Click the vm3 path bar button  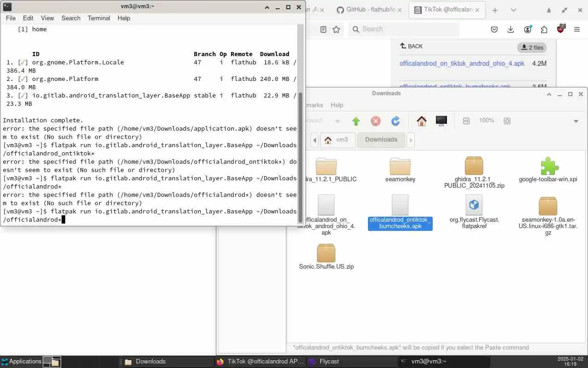(338, 140)
